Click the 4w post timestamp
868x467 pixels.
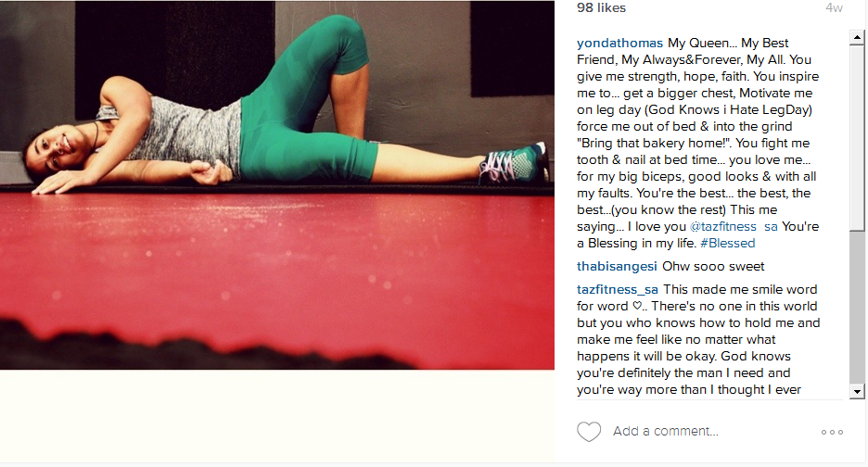(x=835, y=7)
